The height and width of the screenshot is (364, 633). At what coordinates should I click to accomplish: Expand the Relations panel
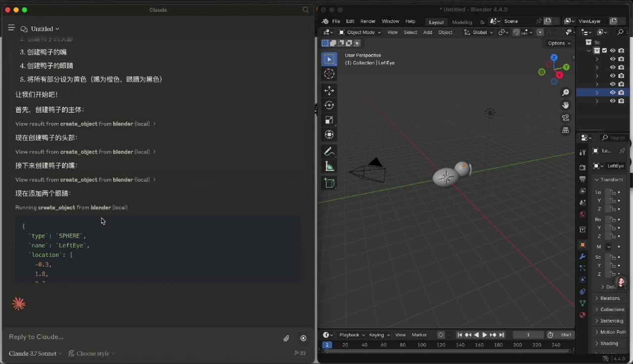(x=609, y=298)
